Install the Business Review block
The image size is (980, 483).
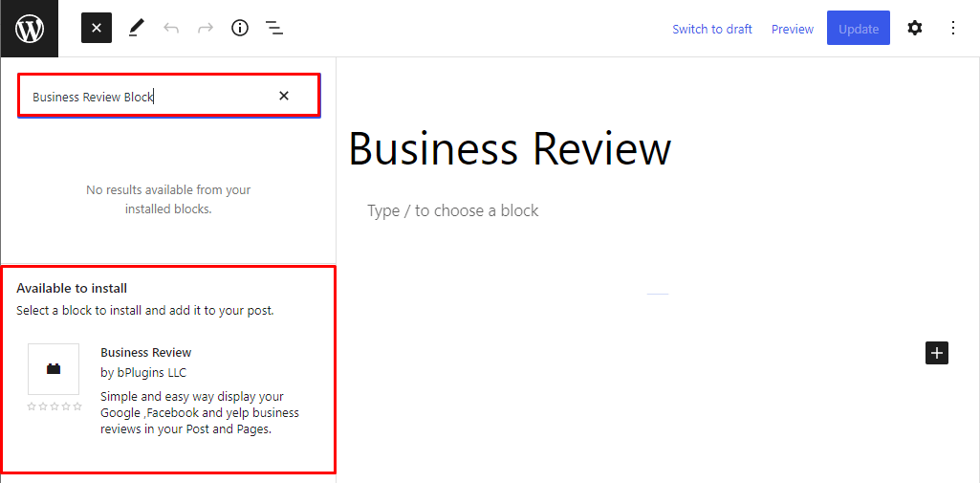tap(168, 390)
